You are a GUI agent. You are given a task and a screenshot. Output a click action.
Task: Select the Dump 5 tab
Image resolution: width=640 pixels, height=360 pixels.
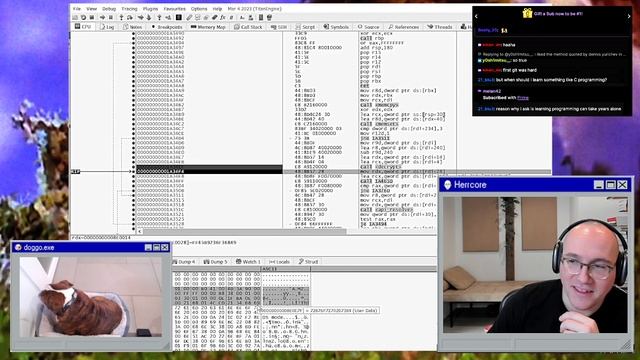pyautogui.click(x=216, y=262)
